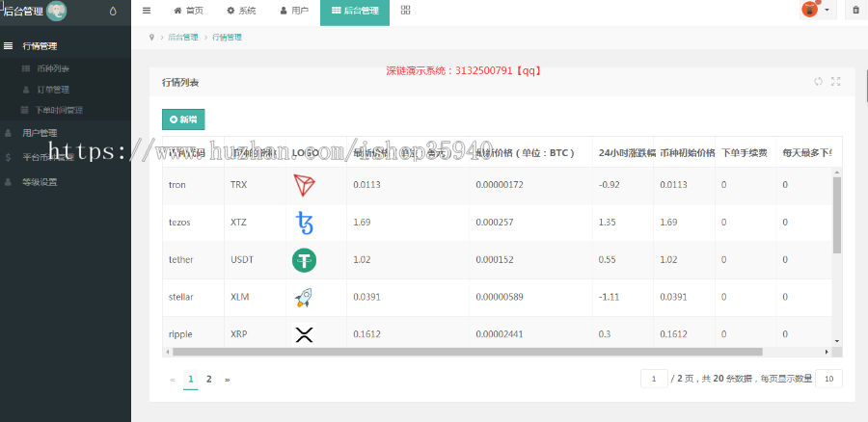868x422 pixels.
Task: Click the USDT tether logo image
Action: click(x=304, y=260)
